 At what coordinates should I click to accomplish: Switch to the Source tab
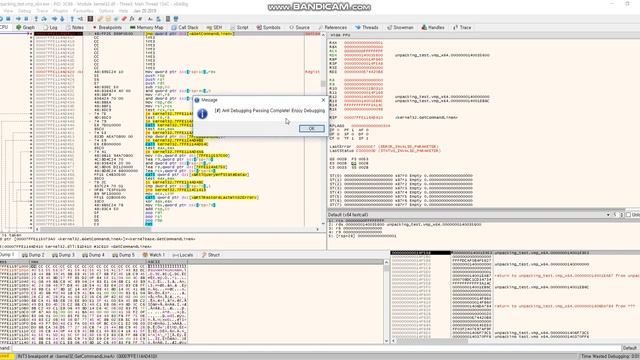300,27
